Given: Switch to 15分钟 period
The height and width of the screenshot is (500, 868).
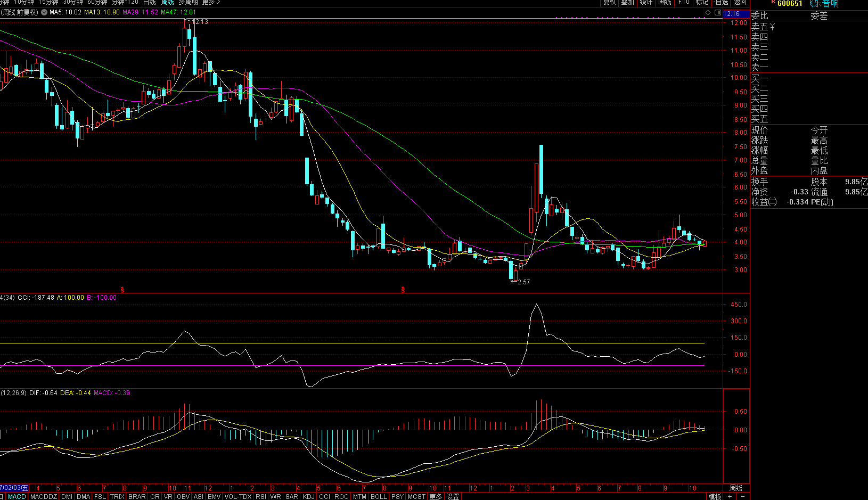Looking at the screenshot, I should click(48, 2).
